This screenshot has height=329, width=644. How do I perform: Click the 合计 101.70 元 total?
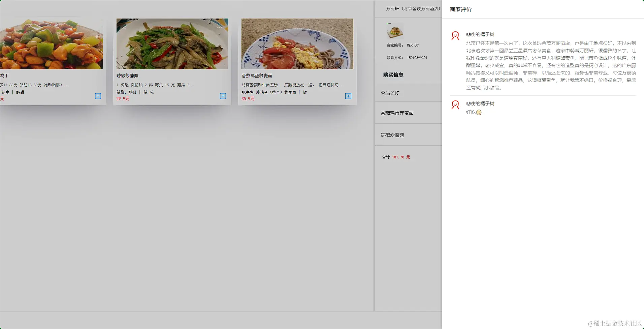point(396,157)
